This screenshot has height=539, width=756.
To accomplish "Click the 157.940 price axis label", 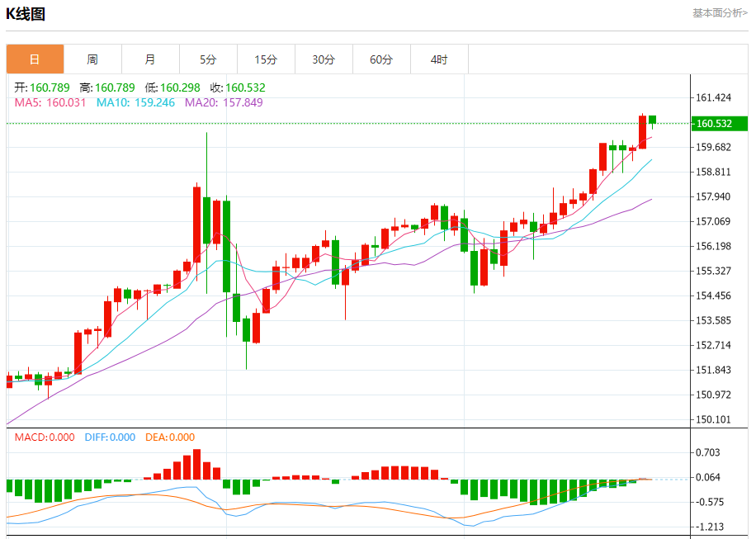I will (713, 196).
